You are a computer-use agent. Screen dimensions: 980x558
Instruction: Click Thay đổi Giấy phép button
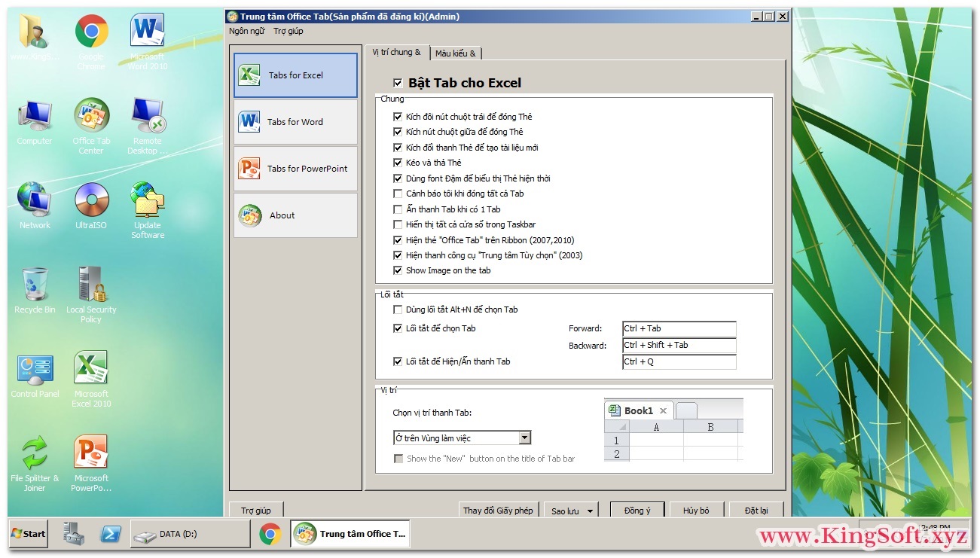coord(498,511)
